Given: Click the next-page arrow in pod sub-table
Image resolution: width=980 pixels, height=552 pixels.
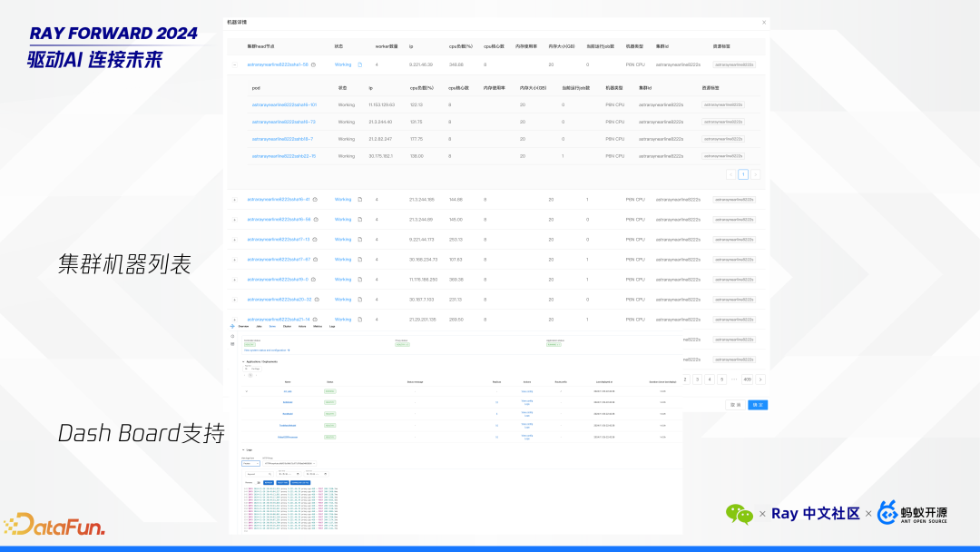Looking at the screenshot, I should pyautogui.click(x=755, y=174).
